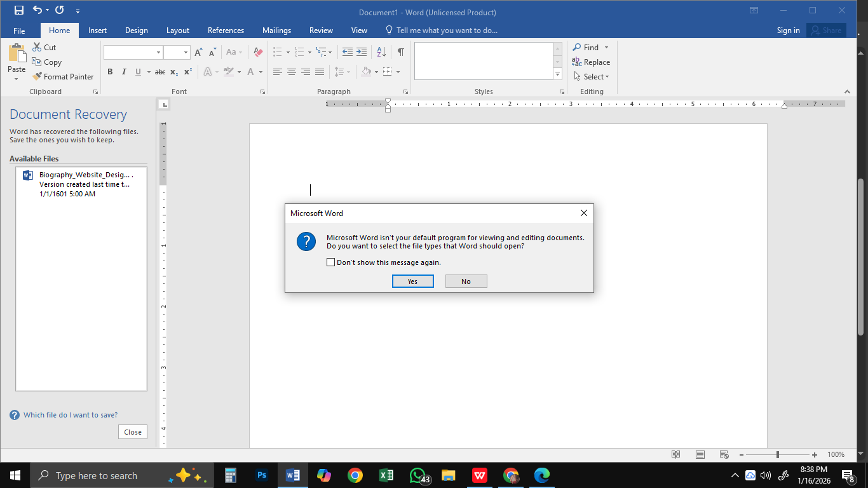868x488 pixels.
Task: Align text left
Action: point(278,72)
